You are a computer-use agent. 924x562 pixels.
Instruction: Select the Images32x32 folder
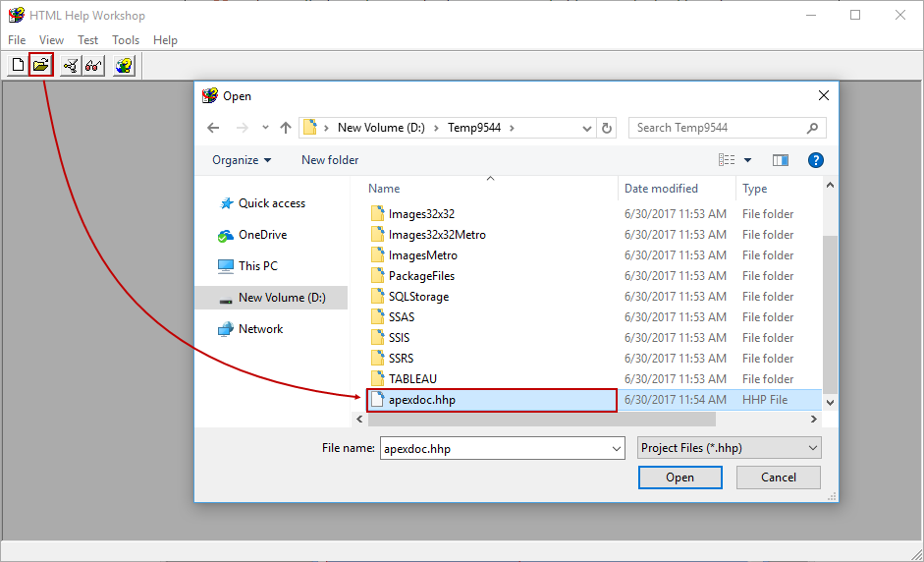[421, 214]
